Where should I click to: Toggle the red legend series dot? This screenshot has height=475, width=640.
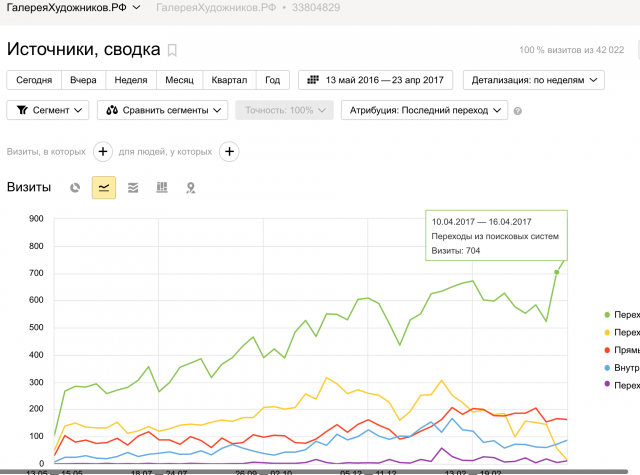(x=607, y=350)
